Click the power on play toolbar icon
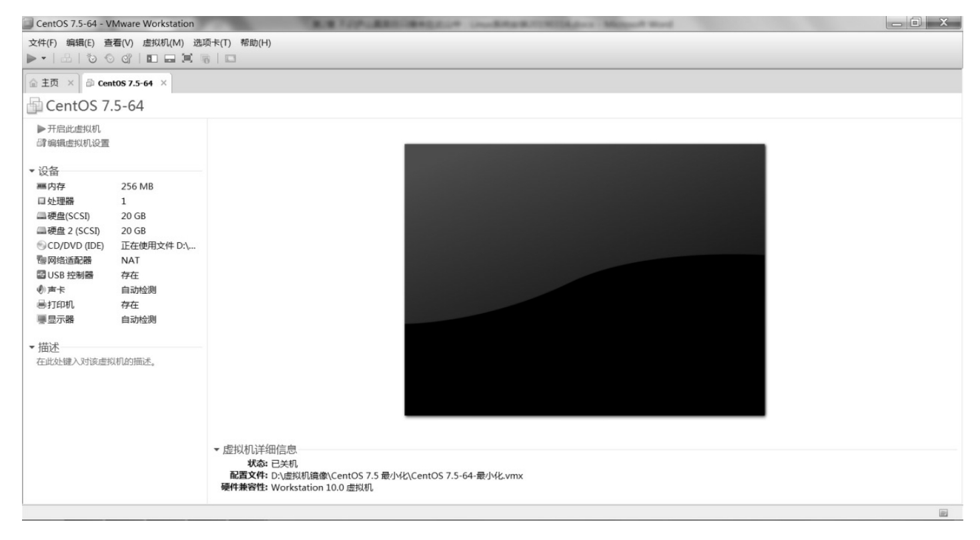Viewport: 980px width, 540px height. 32,57
